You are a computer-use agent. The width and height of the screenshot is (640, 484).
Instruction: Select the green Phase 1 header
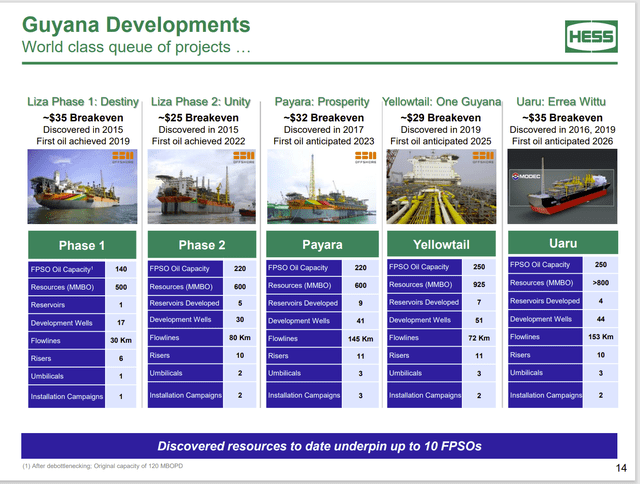click(82, 245)
